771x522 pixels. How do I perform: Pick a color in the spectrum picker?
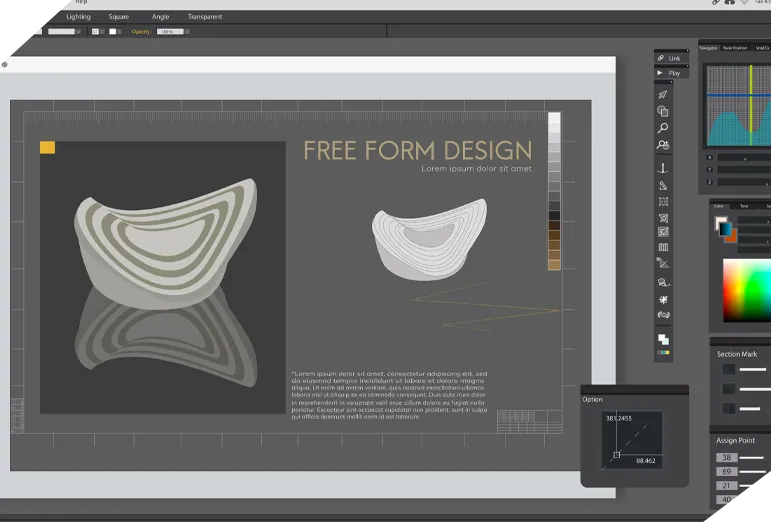click(x=747, y=290)
